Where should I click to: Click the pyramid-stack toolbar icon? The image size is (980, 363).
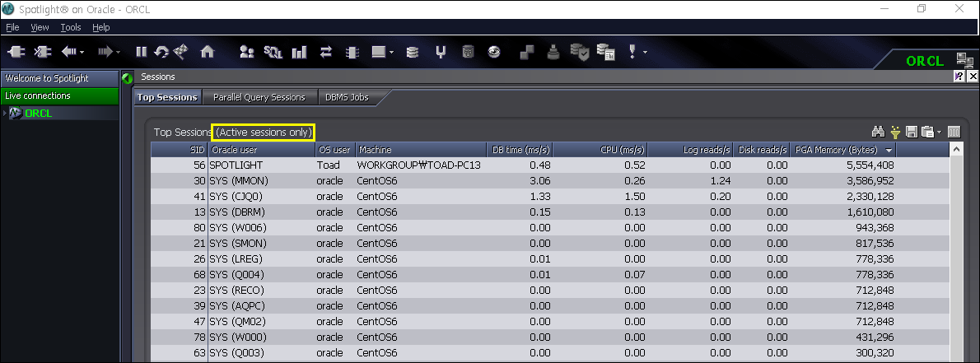(553, 53)
